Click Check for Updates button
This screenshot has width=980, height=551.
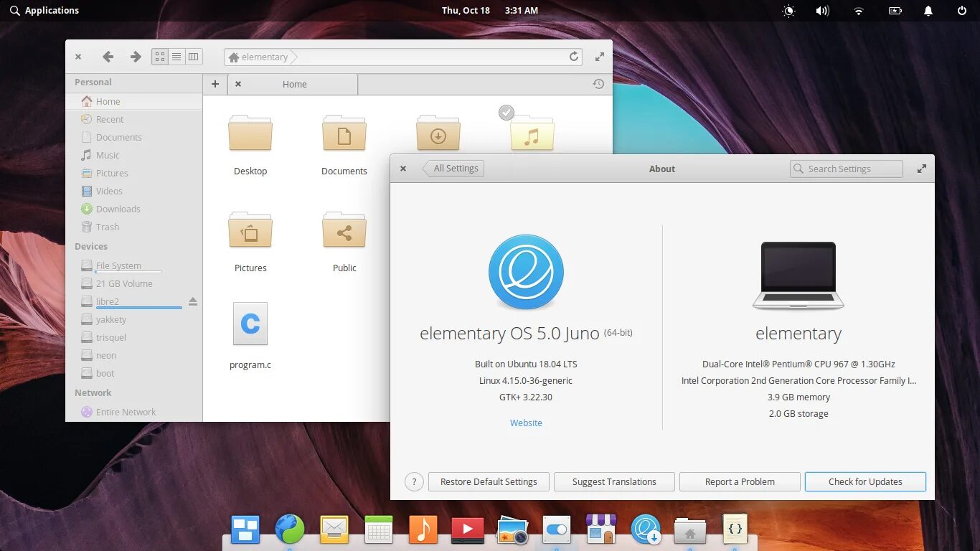coord(865,481)
